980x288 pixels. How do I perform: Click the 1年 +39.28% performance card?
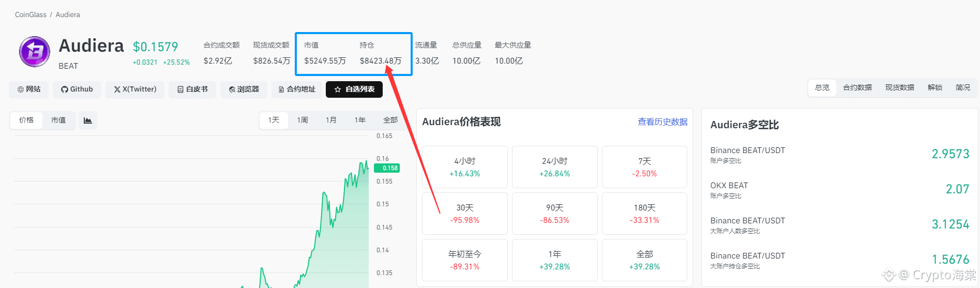click(x=555, y=260)
